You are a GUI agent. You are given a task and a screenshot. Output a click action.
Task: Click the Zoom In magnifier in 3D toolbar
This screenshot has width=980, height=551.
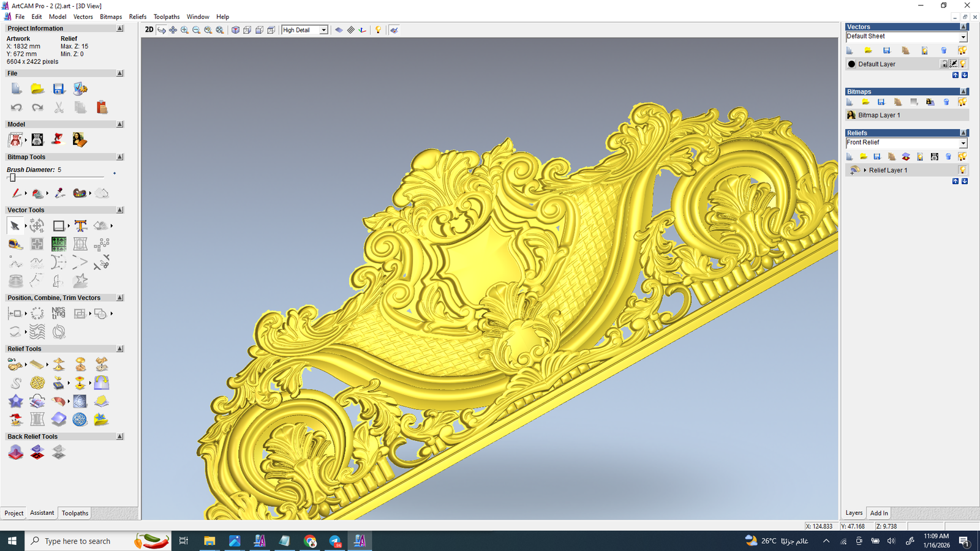(184, 30)
